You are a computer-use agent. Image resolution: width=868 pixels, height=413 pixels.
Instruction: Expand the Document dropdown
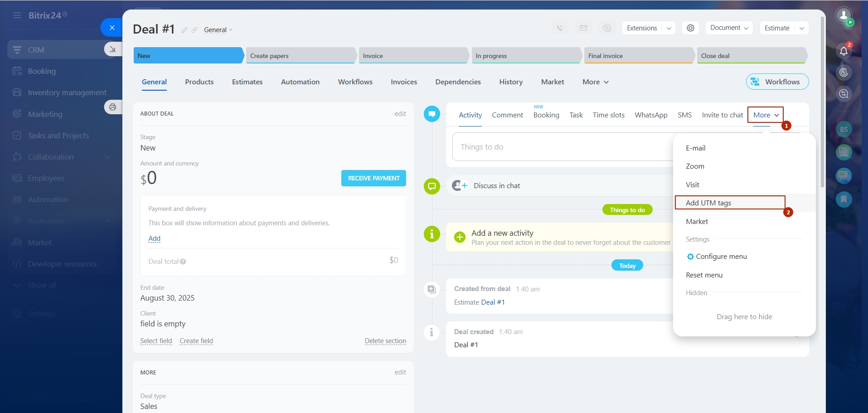point(729,28)
